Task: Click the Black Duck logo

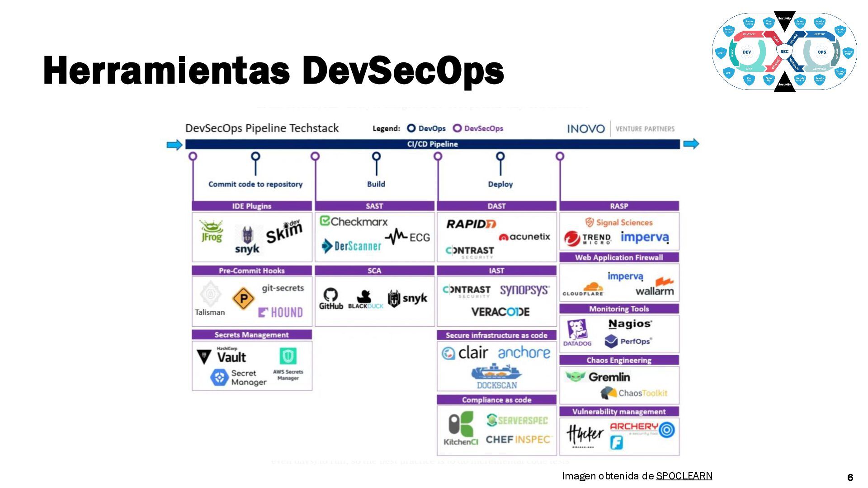Action: (x=364, y=297)
